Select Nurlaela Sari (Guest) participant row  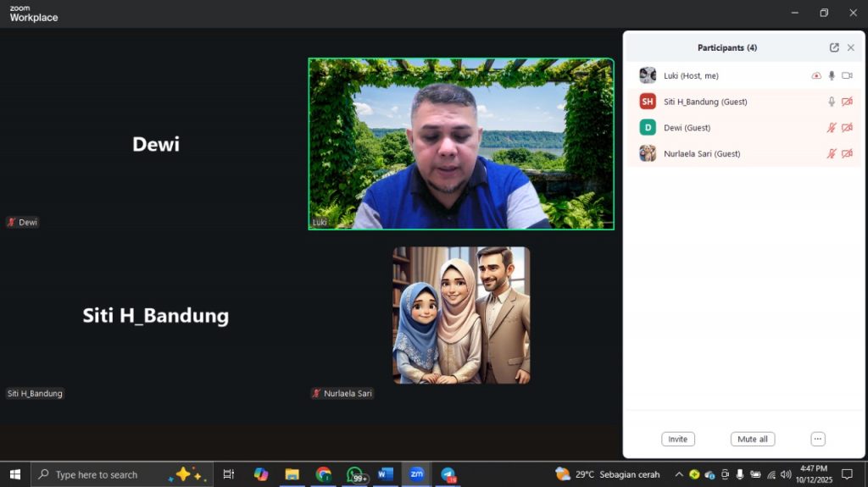(702, 154)
